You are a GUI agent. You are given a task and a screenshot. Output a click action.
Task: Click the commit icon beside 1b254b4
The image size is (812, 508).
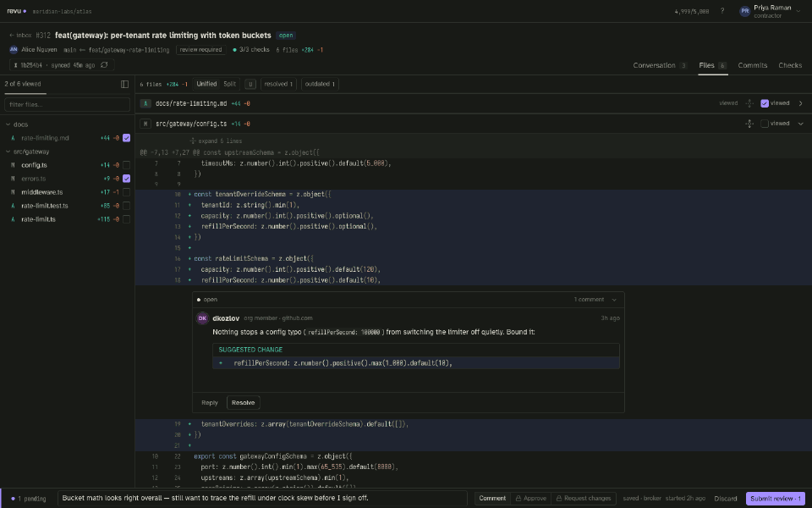click(15, 65)
